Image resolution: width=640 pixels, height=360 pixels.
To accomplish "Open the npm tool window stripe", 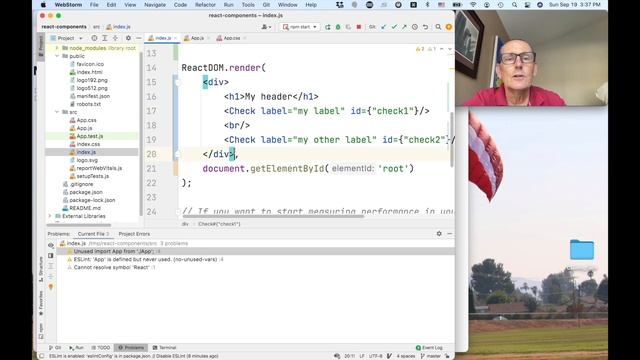I will (41, 331).
